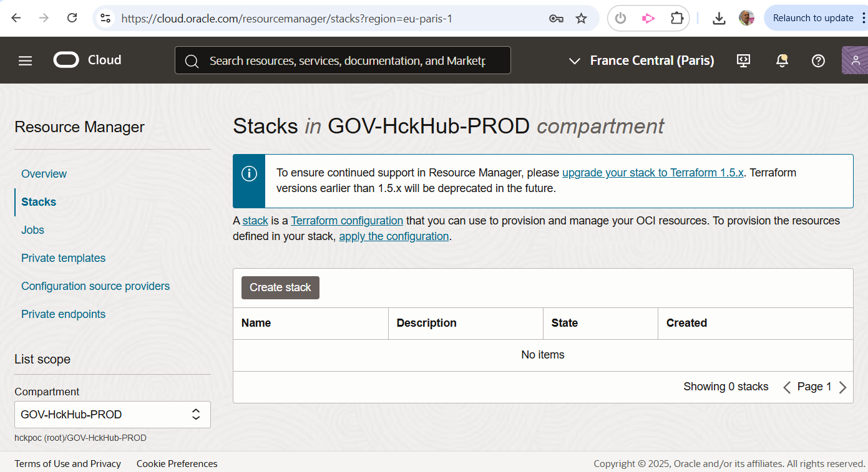Click the Create stack button
Viewport: 868px width, 472px height.
[x=280, y=287]
